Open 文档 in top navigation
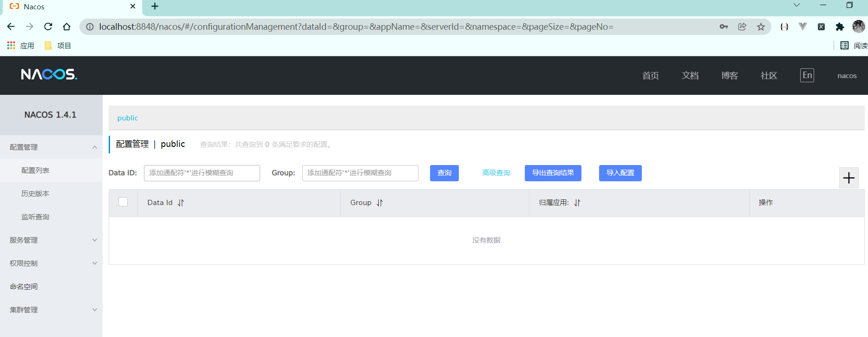The height and width of the screenshot is (337, 868). [x=690, y=76]
